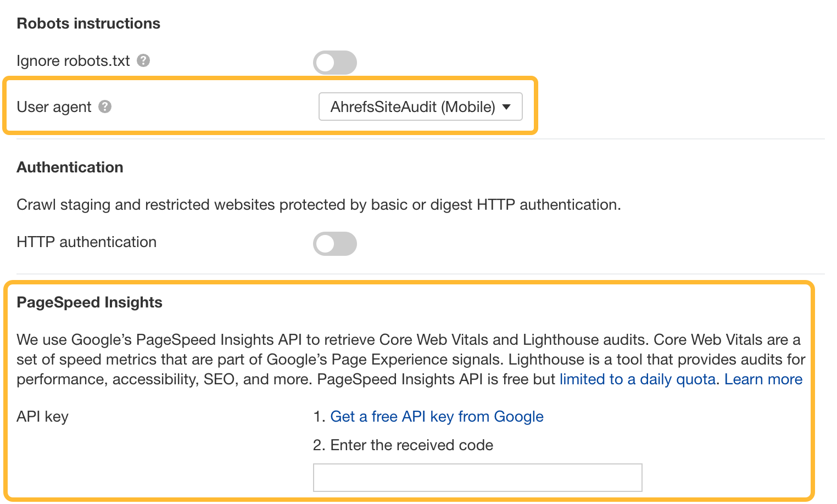Image resolution: width=837 pixels, height=504 pixels.
Task: Click the User agent label
Action: point(54,107)
